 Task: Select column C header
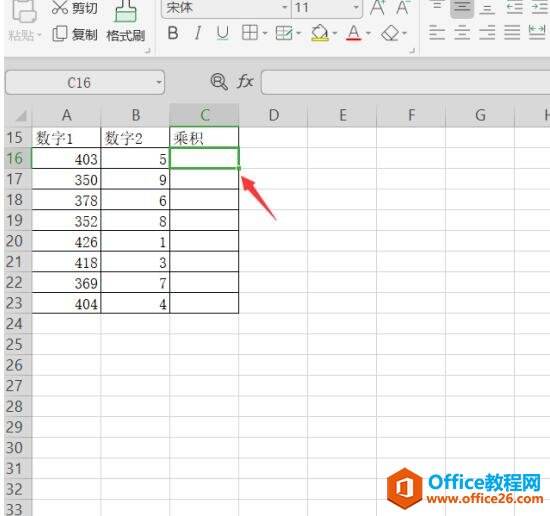click(204, 115)
